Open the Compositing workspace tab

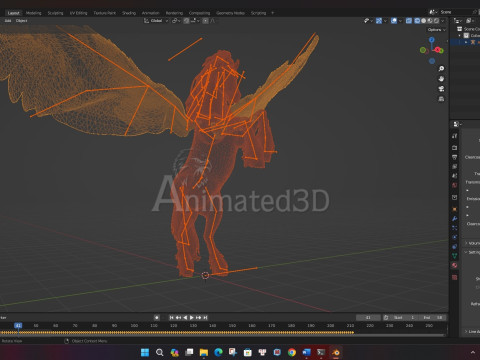coord(199,13)
